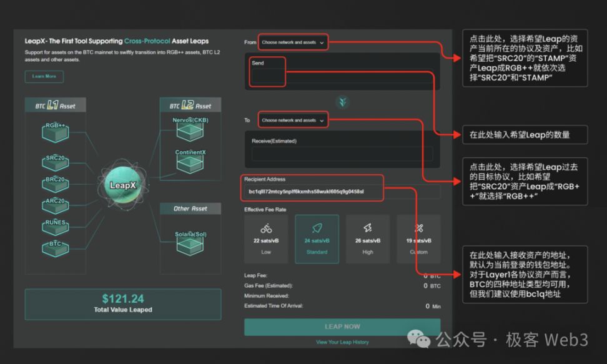Viewport: 607px width, 364px height.
Task: Click the swap direction arrow icon
Action: click(x=343, y=102)
